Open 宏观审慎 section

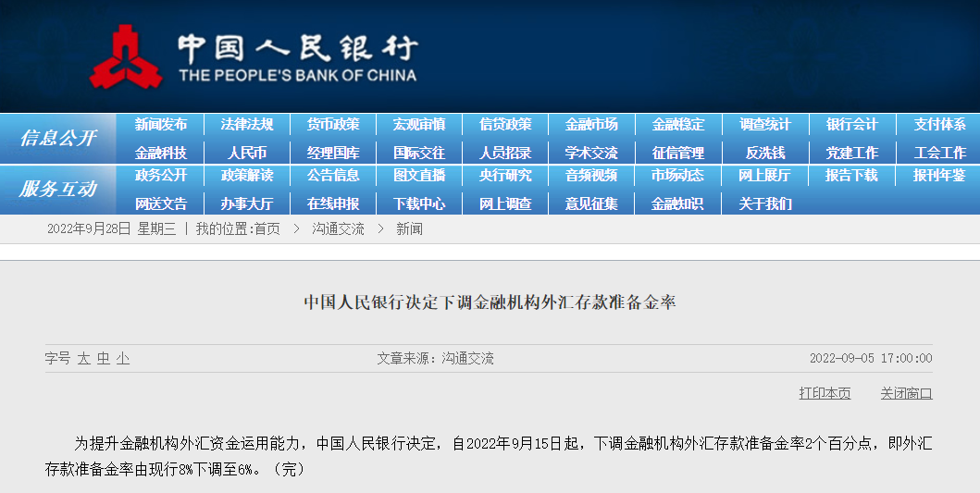click(419, 124)
